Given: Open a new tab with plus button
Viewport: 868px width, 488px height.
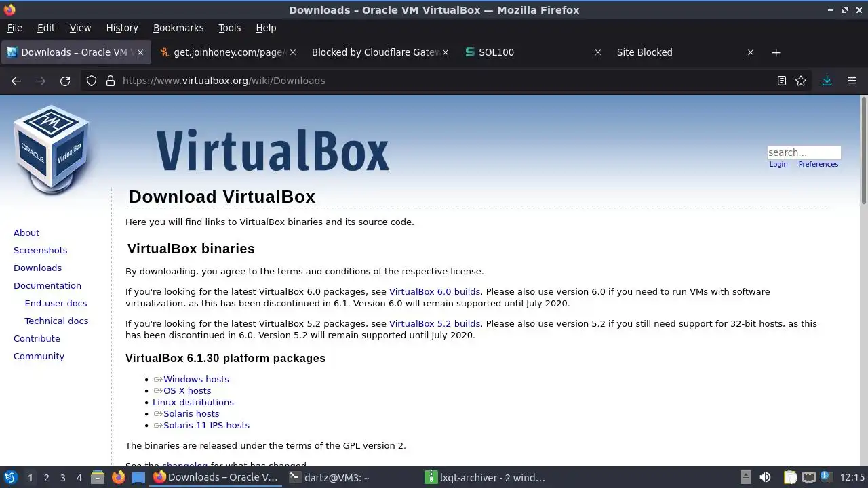Looking at the screenshot, I should pos(776,52).
